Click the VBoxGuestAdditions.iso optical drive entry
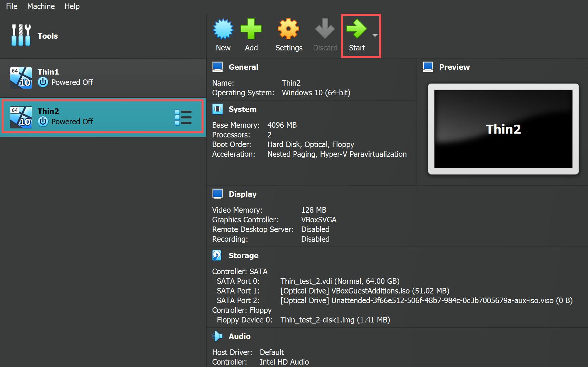The image size is (588, 367). [365, 291]
